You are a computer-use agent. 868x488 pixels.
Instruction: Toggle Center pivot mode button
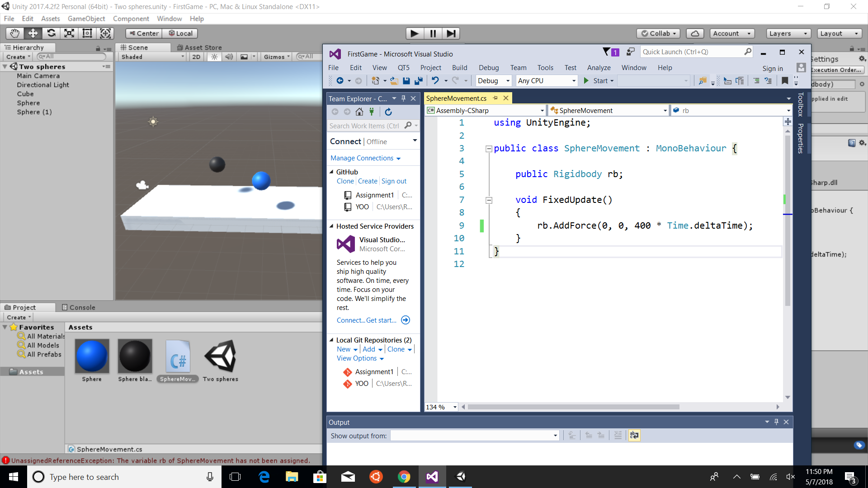pos(144,33)
